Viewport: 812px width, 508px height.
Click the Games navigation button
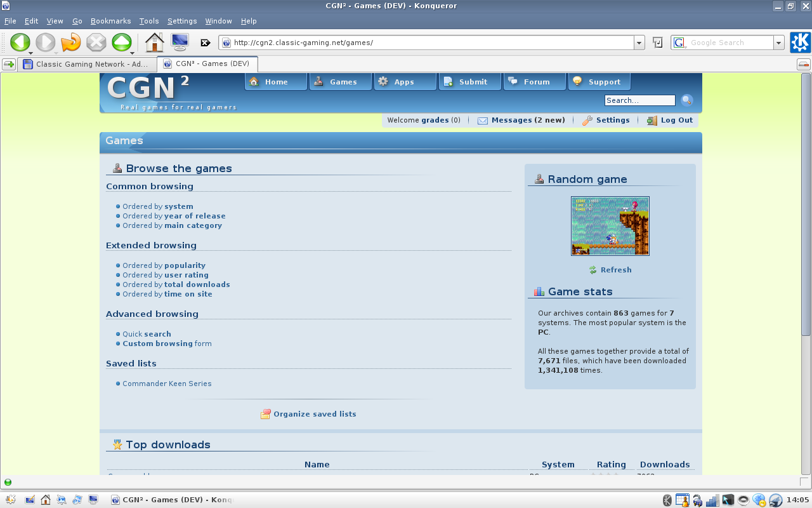tap(340, 82)
